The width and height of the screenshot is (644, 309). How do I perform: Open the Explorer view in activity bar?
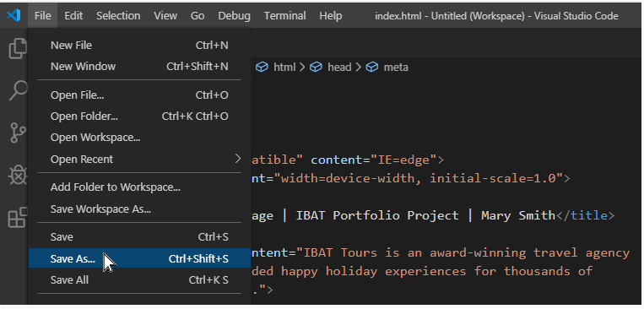tap(17, 48)
